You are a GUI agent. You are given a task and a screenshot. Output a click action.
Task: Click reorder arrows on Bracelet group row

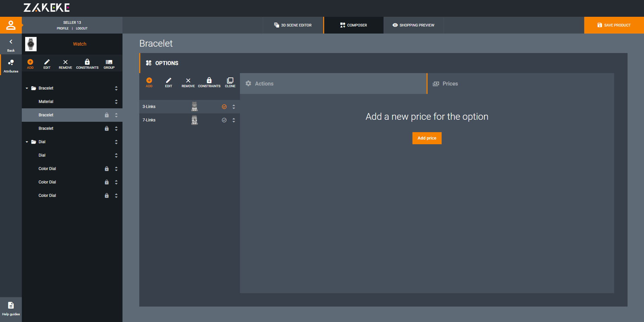tap(116, 88)
